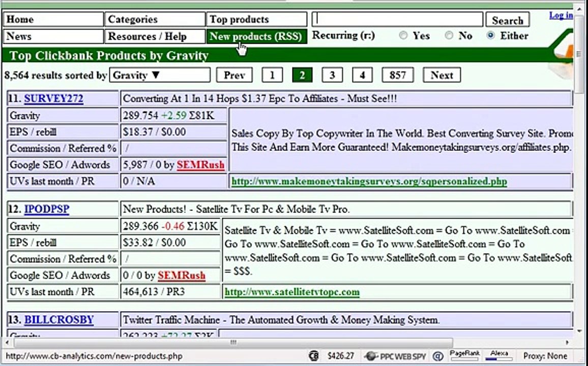Open the Categories menu tab
Image resolution: width=588 pixels, height=366 pixels.
155,19
